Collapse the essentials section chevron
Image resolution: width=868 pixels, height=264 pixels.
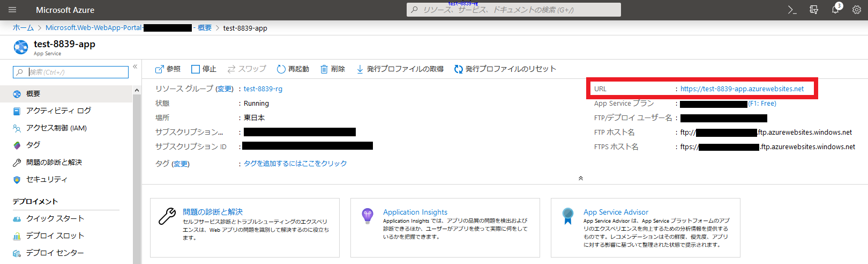pos(580,178)
